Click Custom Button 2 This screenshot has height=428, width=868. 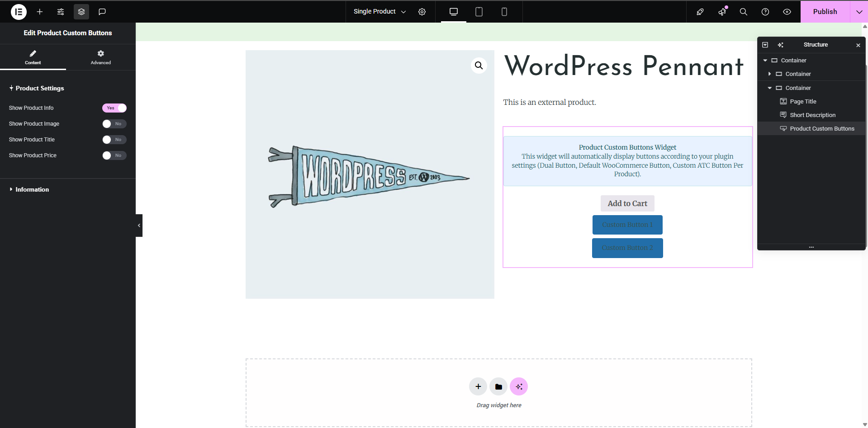(x=627, y=248)
